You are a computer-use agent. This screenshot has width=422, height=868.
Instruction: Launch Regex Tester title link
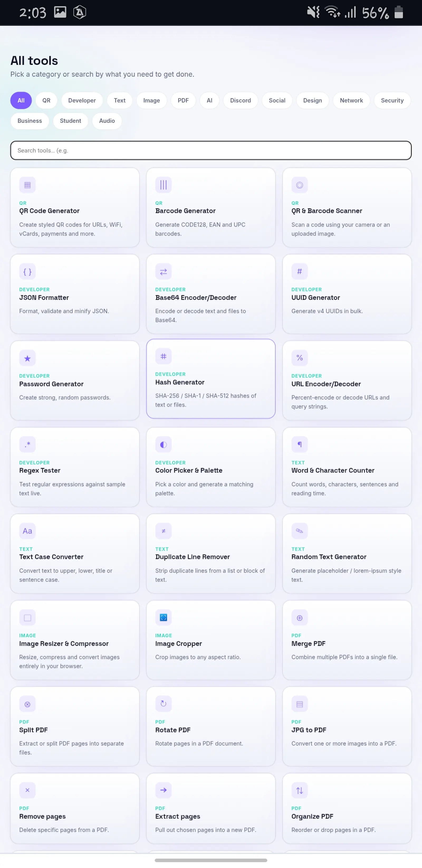[40, 470]
